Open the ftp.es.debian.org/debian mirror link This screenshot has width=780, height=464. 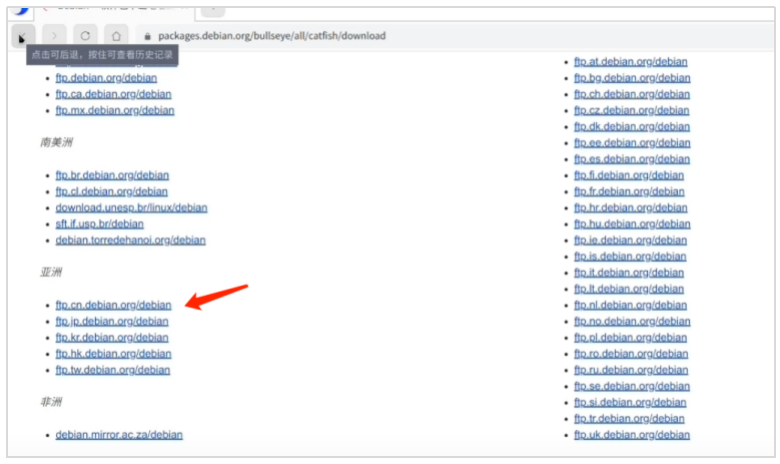(x=632, y=159)
